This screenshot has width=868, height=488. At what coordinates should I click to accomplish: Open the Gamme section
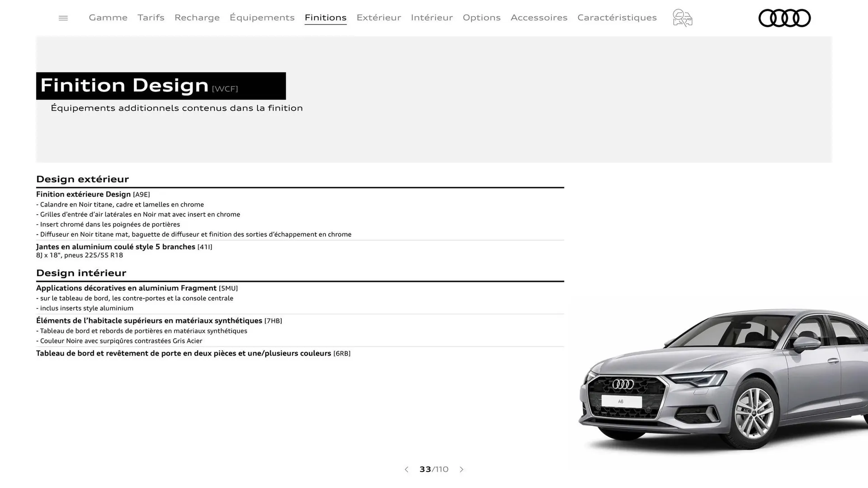pos(108,18)
